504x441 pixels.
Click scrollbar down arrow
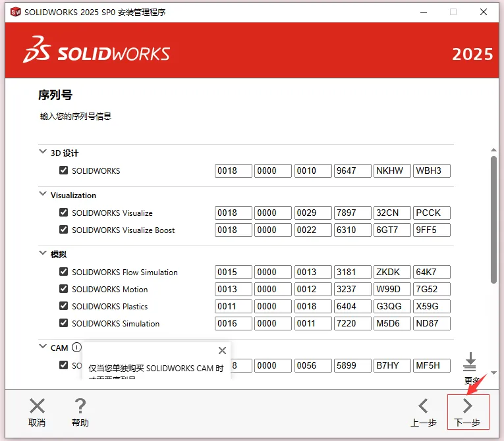(x=493, y=373)
